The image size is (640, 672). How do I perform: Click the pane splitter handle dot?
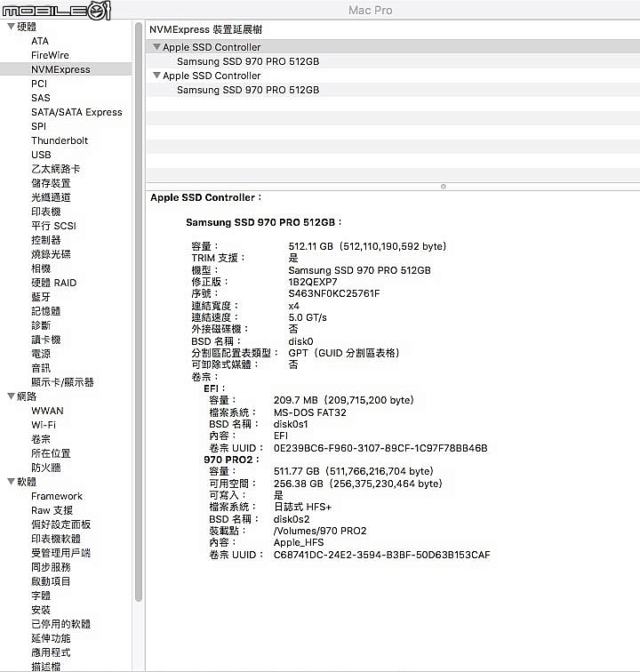(444, 187)
